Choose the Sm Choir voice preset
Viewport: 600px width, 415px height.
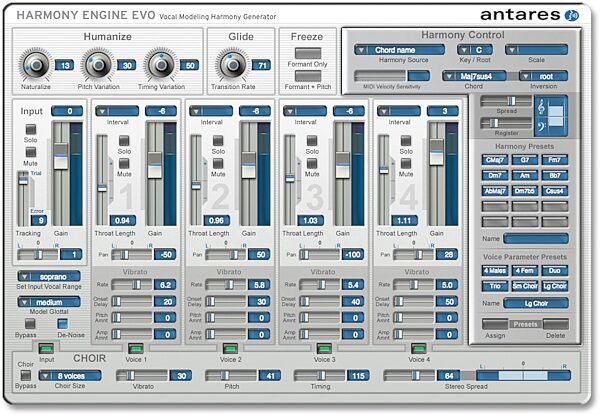[x=525, y=286]
